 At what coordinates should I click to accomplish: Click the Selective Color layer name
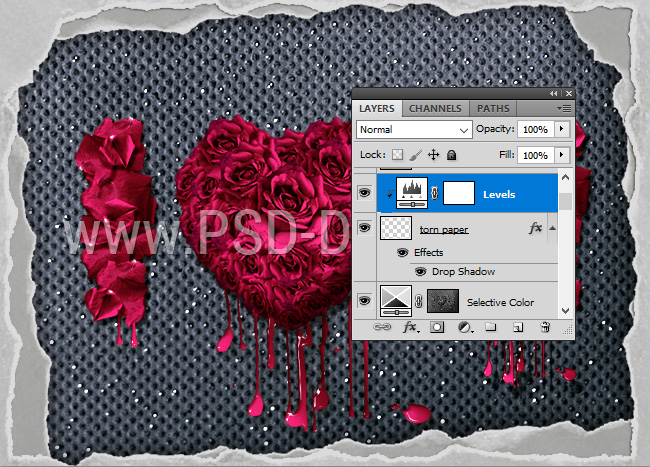[x=500, y=302]
